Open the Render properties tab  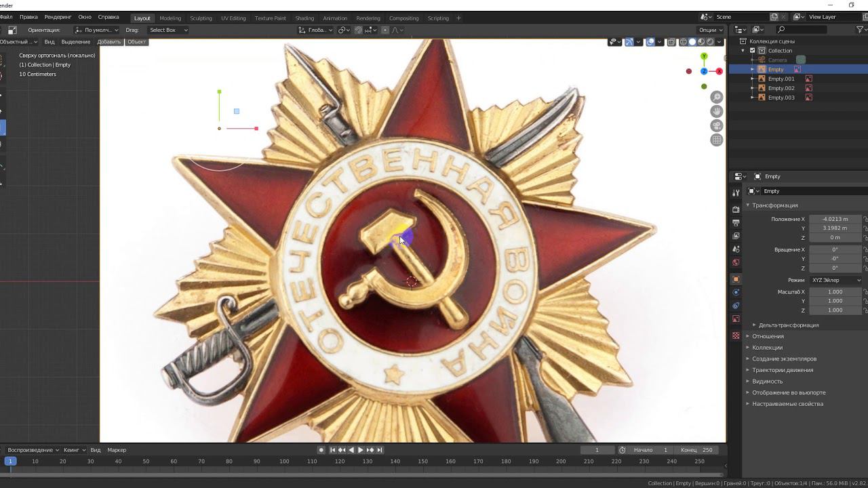(736, 209)
